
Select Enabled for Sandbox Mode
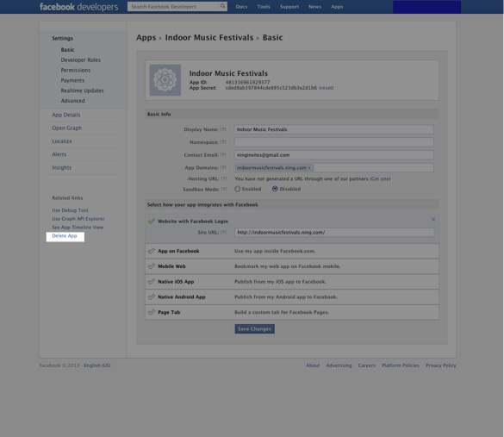coord(238,189)
